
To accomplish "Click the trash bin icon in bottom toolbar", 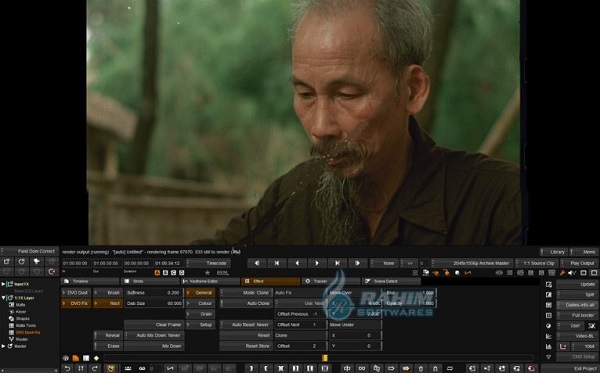I will tap(421, 368).
